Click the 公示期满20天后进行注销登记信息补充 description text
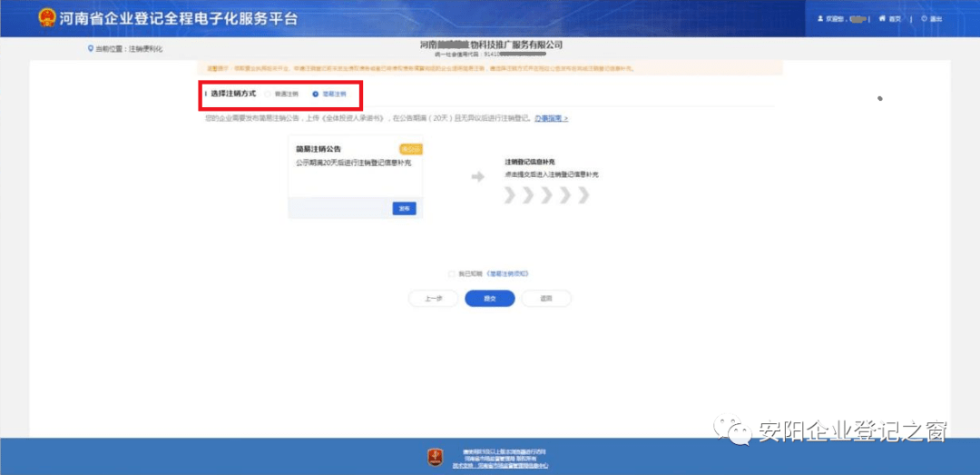 [353, 163]
